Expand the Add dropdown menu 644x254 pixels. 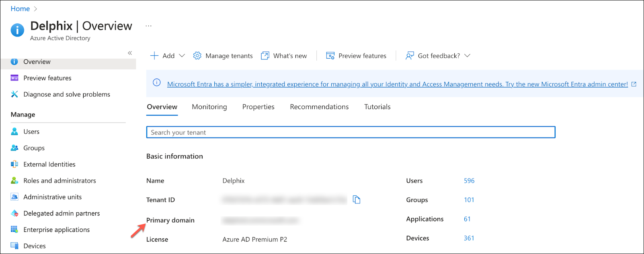click(x=182, y=56)
